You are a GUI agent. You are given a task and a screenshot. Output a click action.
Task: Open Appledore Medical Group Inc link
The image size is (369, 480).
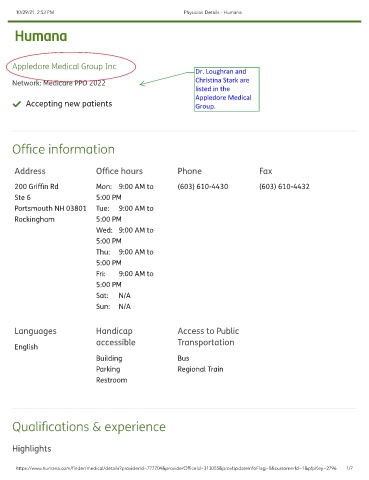[64, 66]
